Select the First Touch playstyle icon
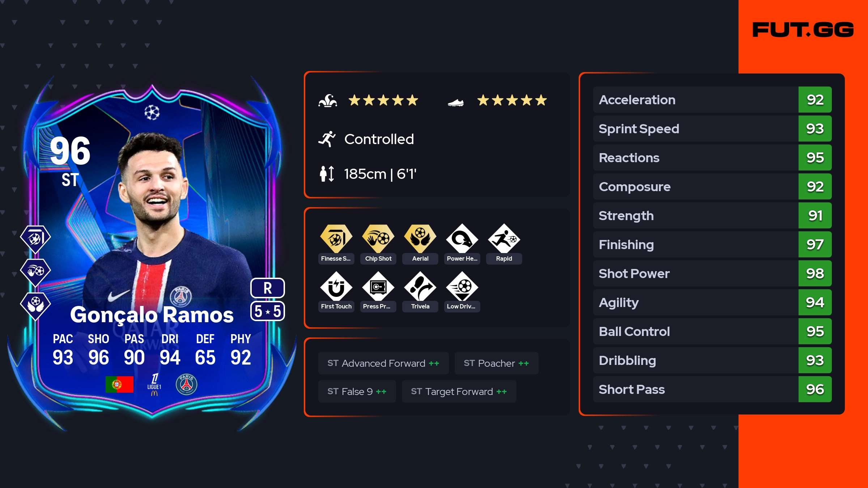This screenshot has width=868, height=488. pyautogui.click(x=336, y=287)
